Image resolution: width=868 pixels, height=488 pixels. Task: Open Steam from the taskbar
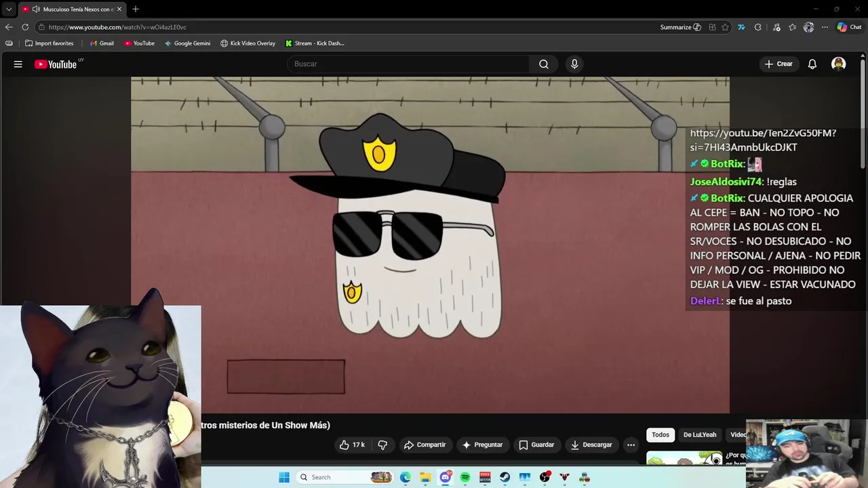tap(505, 477)
